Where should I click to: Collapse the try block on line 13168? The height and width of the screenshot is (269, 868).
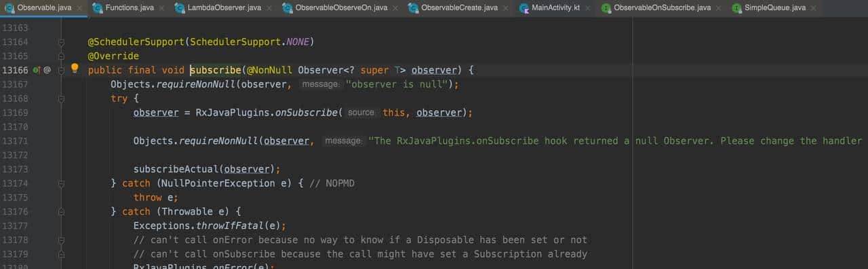(60, 98)
